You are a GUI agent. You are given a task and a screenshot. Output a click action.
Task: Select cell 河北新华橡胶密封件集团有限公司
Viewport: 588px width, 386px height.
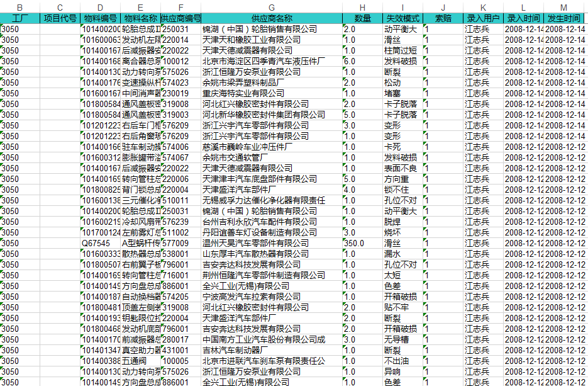[x=272, y=115]
